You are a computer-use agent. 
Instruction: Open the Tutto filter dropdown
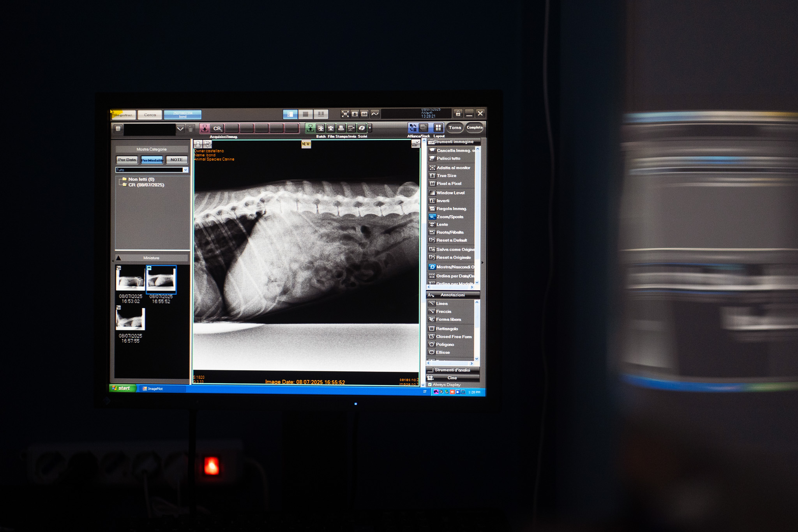point(185,170)
